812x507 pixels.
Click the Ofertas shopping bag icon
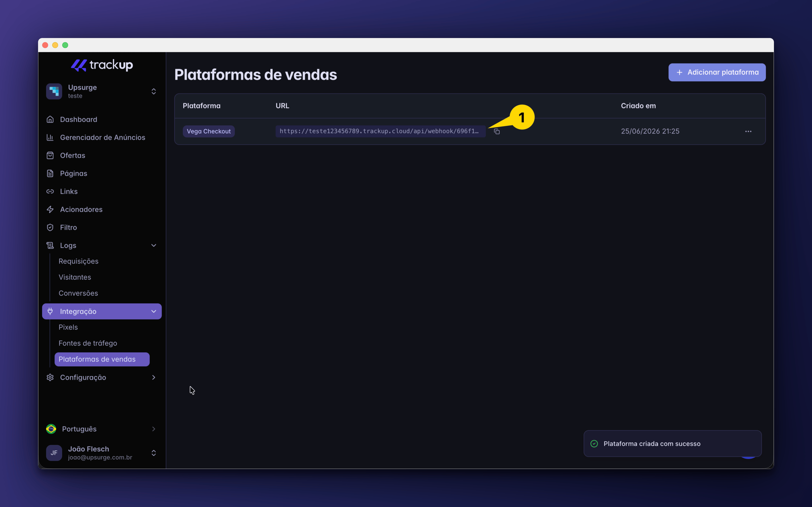coord(50,155)
